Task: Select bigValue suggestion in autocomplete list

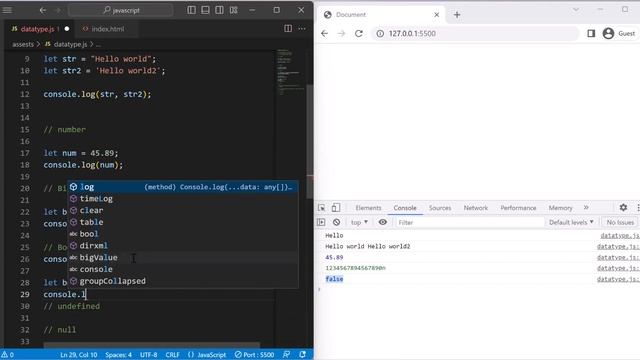Action: 183,258
